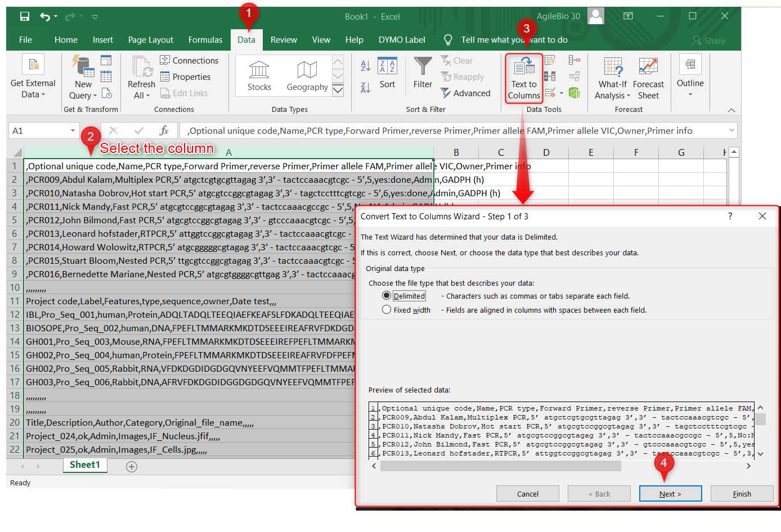Open the custom Sort dialog
This screenshot has height=532, width=781.
tap(387, 73)
